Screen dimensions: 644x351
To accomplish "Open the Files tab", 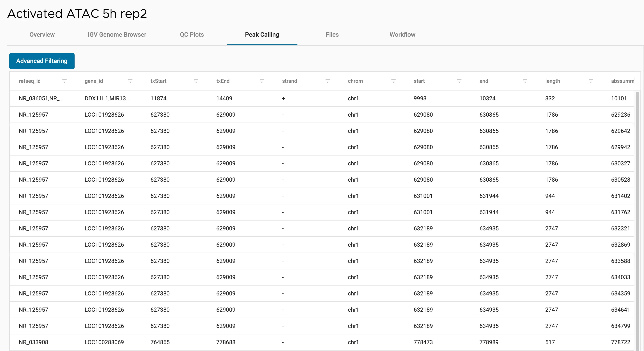I will pyautogui.click(x=332, y=34).
